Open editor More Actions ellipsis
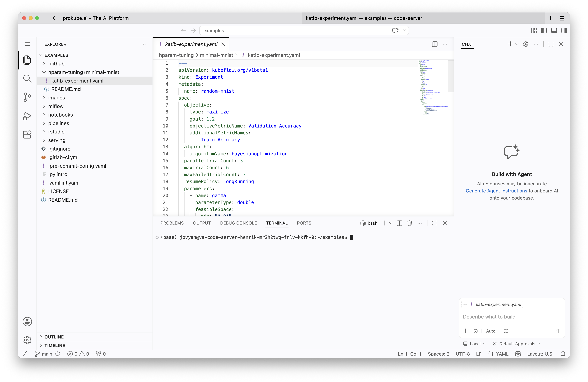588x382 pixels. coord(445,44)
